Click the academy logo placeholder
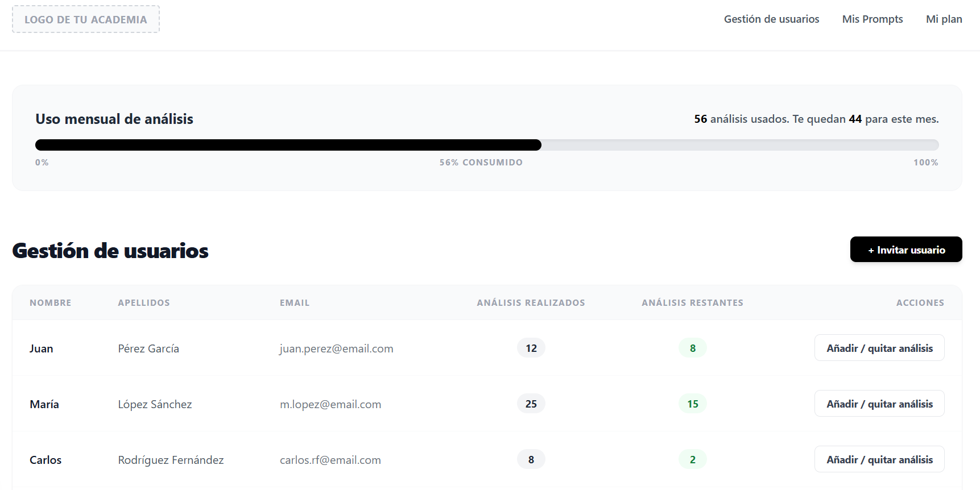980x490 pixels. 86,19
